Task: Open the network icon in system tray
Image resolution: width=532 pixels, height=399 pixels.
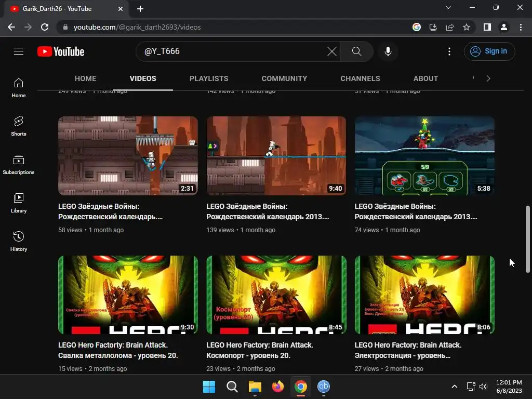Action: coord(471,387)
